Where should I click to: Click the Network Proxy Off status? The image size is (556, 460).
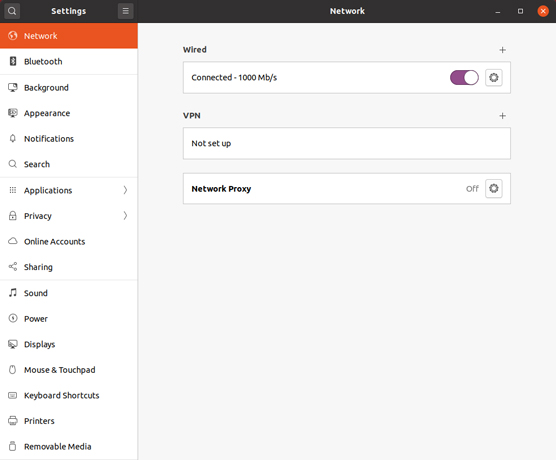(x=472, y=189)
